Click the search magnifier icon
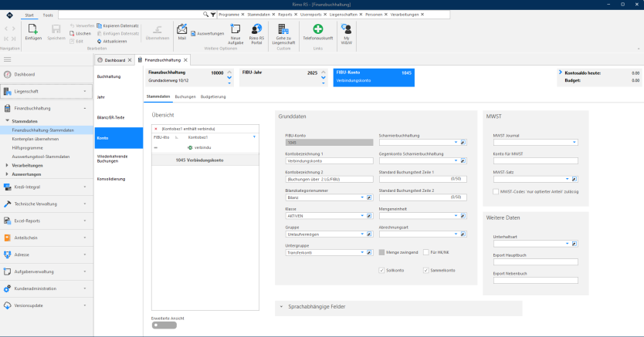The image size is (644, 337). coord(205,15)
